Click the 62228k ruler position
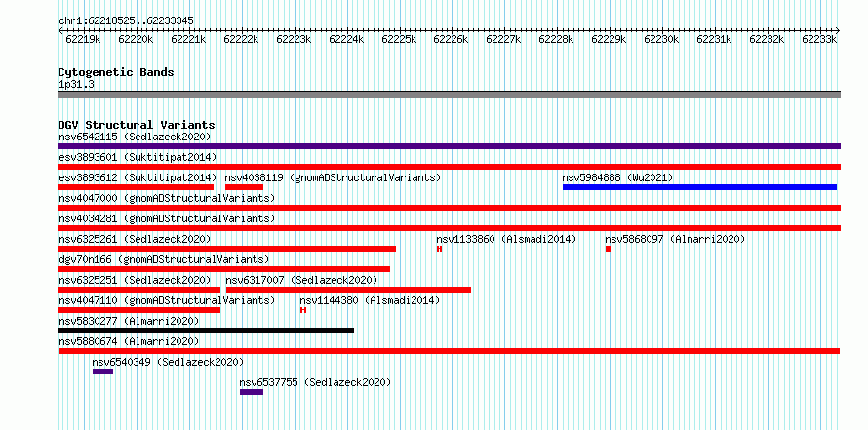868x430 pixels. (556, 40)
